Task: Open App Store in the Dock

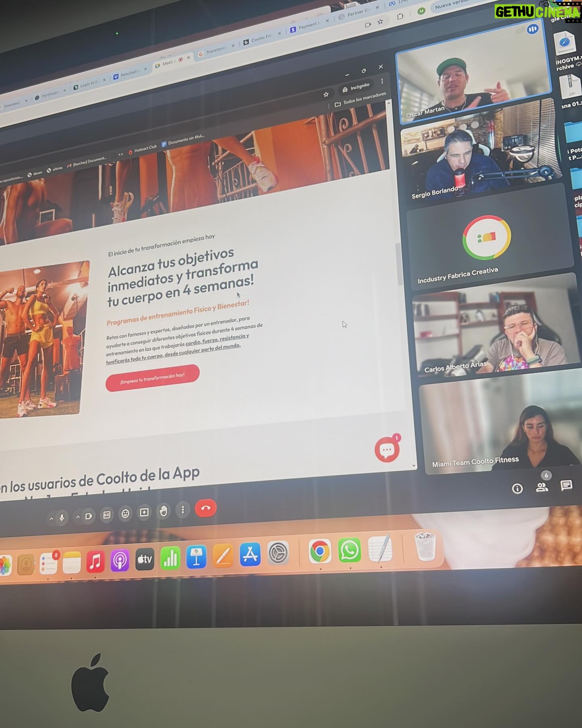Action: [x=250, y=554]
